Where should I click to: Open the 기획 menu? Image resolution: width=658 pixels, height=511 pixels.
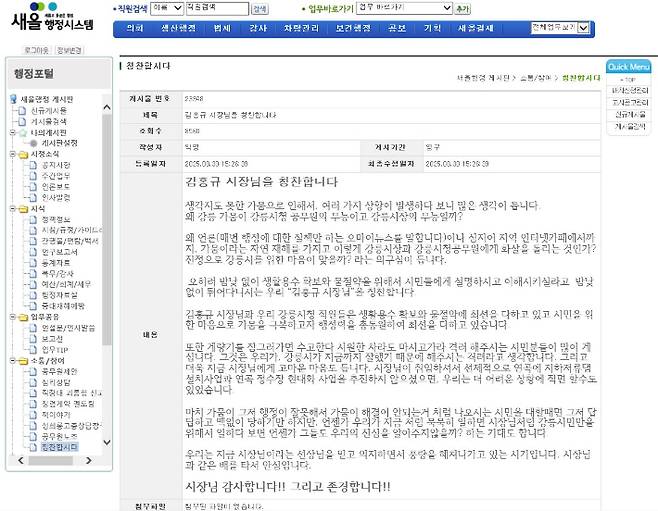pyautogui.click(x=432, y=28)
